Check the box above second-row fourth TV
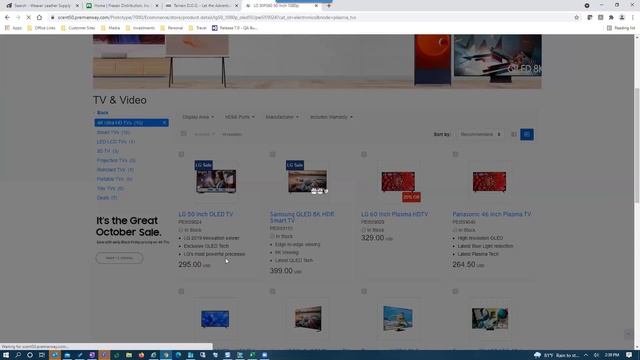640x360 pixels. click(x=456, y=291)
